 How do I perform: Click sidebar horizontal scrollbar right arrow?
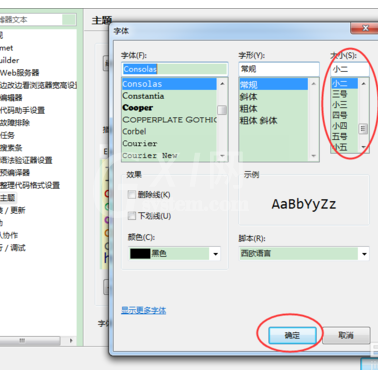[71, 341]
